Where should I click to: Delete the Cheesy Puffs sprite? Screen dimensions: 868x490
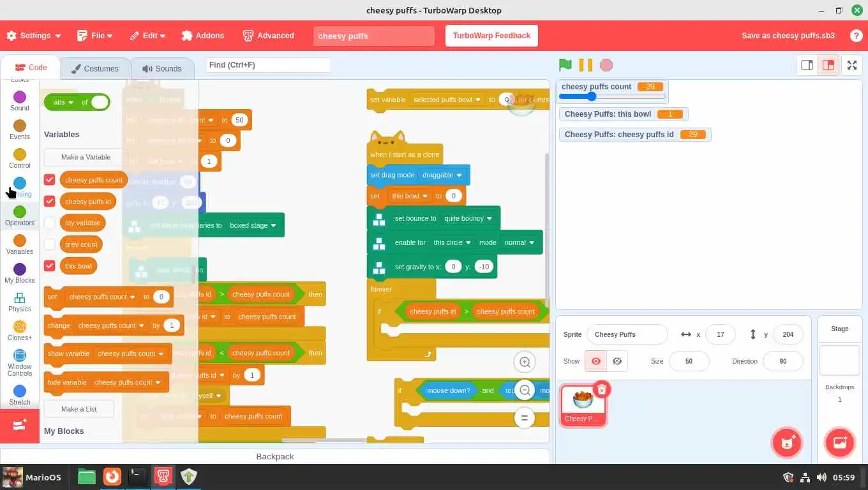coord(601,389)
